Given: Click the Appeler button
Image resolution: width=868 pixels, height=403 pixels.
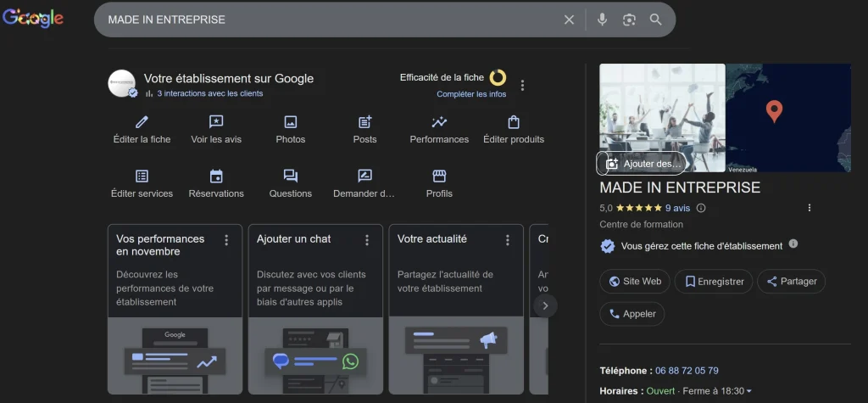Looking at the screenshot, I should (632, 314).
